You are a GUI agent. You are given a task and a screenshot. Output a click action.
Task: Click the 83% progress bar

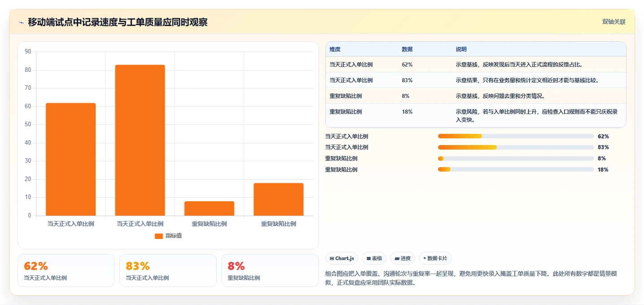[x=516, y=147]
